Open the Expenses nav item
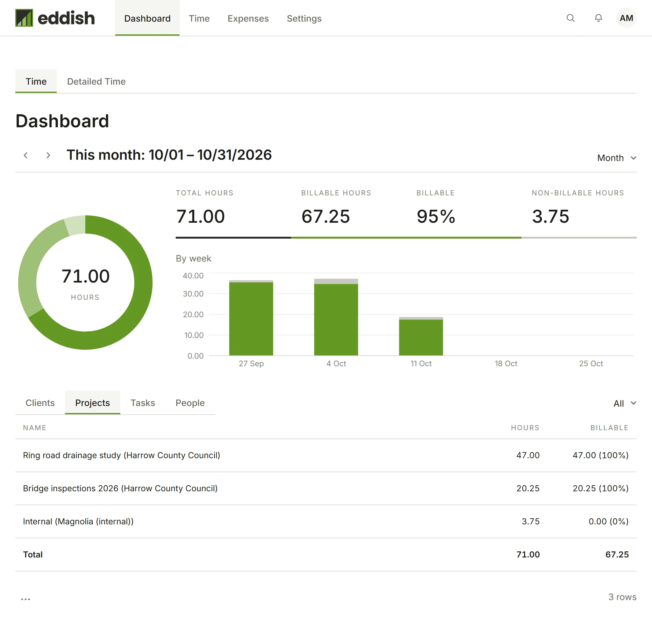652x644 pixels. (248, 18)
